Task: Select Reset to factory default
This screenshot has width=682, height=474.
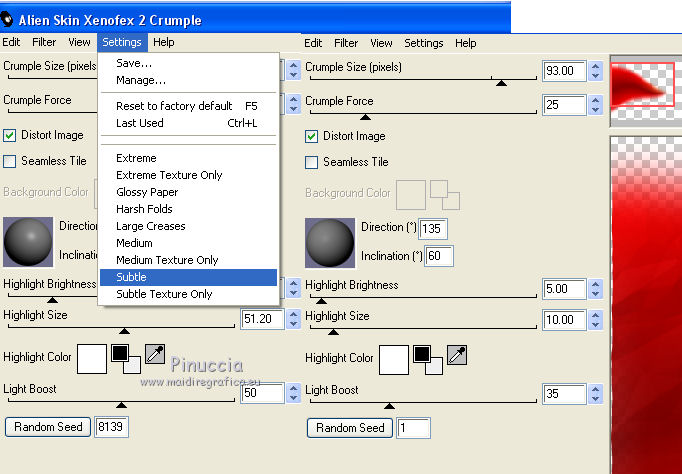Action: coord(188,106)
